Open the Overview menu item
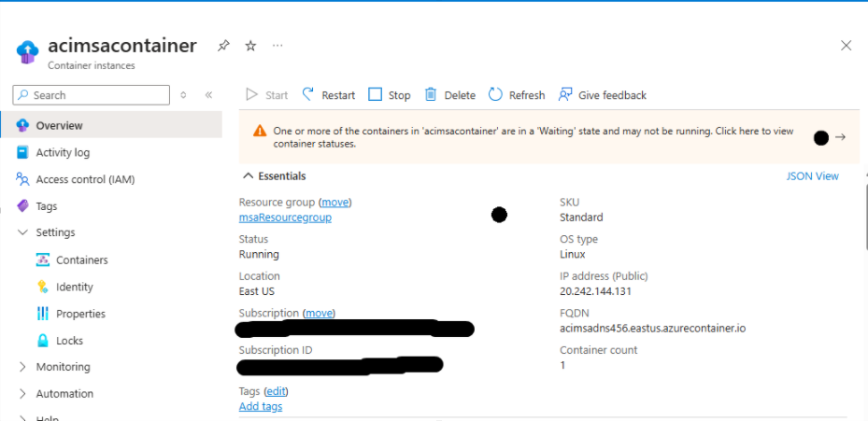Screen dimensions: 868x421 pos(111,126)
